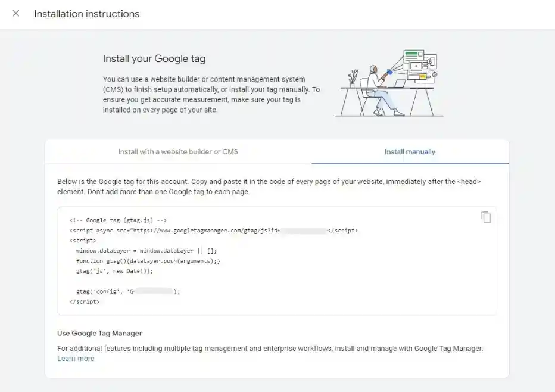Click the Installation instructions title text
The width and height of the screenshot is (555, 392).
pos(88,13)
